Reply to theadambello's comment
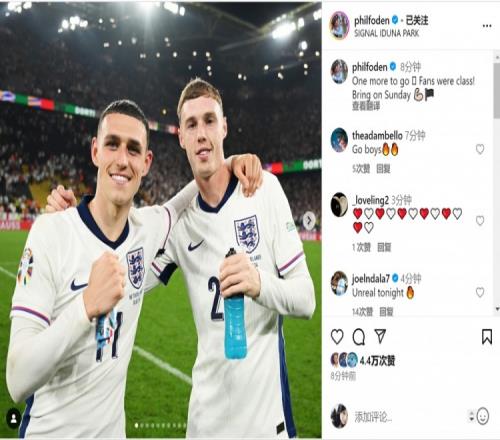The width and height of the screenshot is (500, 440). pyautogui.click(x=383, y=169)
